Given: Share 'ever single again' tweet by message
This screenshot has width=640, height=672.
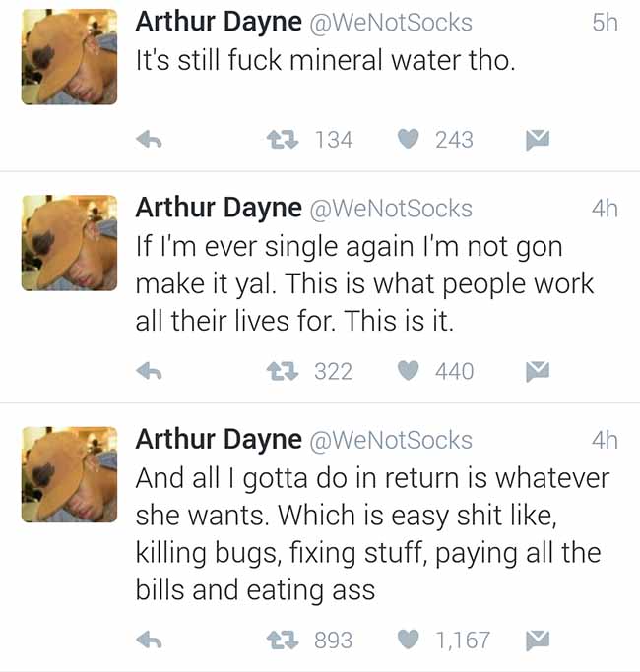Looking at the screenshot, I should (x=538, y=371).
